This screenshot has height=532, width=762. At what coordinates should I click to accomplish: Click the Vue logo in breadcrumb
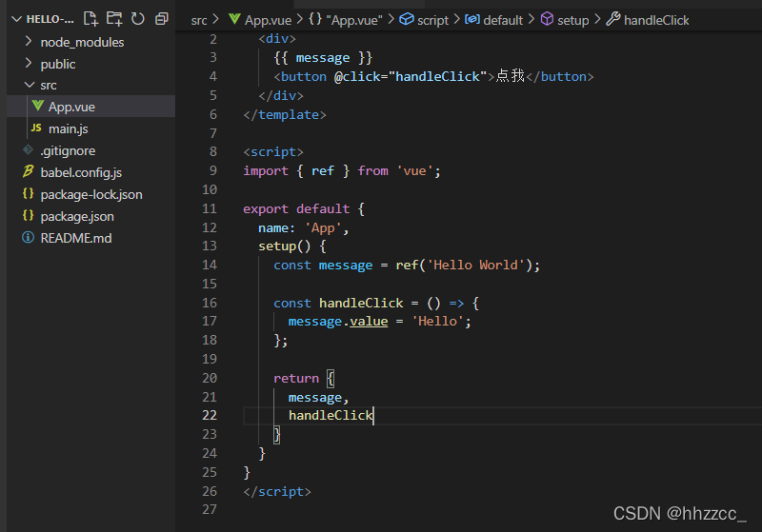tap(234, 19)
